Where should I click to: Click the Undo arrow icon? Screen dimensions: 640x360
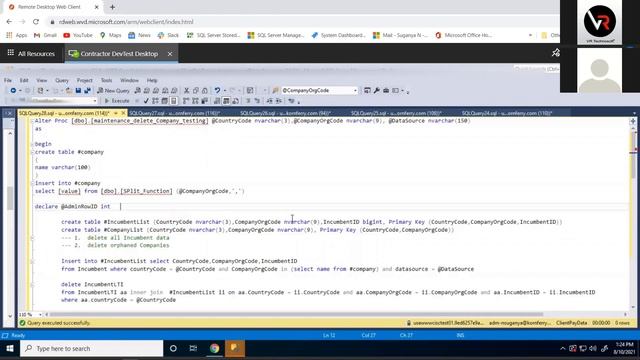click(x=217, y=91)
